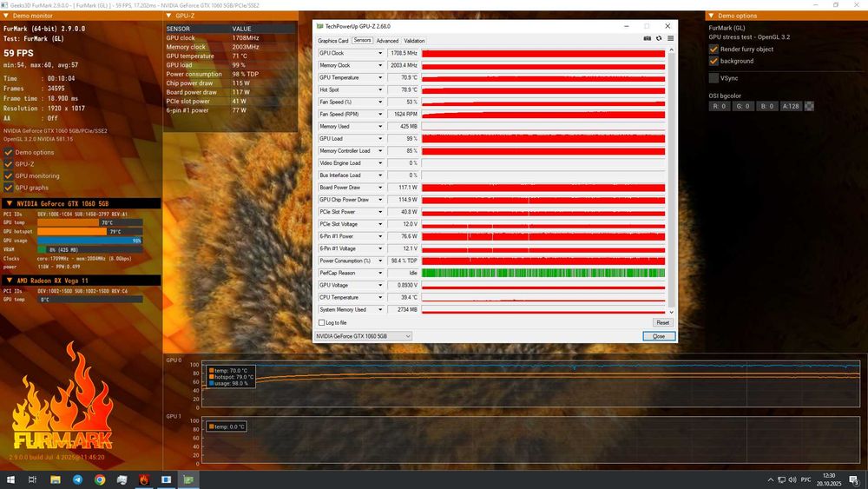Toggle GPU graphs checkbox
The height and width of the screenshot is (489, 868).
pos(9,188)
